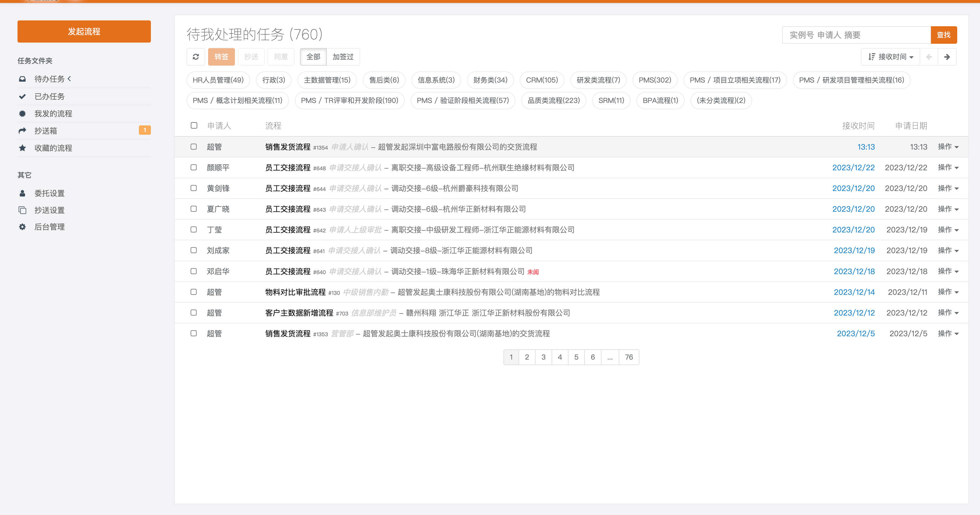The width and height of the screenshot is (980, 515).
Task: Filter by the 财务类(34) category tag
Action: (x=490, y=80)
